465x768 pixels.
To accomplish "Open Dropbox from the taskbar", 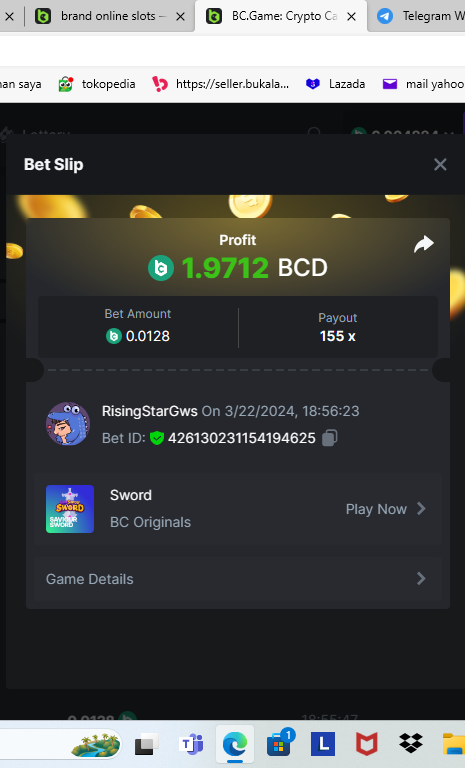I will coord(411,744).
